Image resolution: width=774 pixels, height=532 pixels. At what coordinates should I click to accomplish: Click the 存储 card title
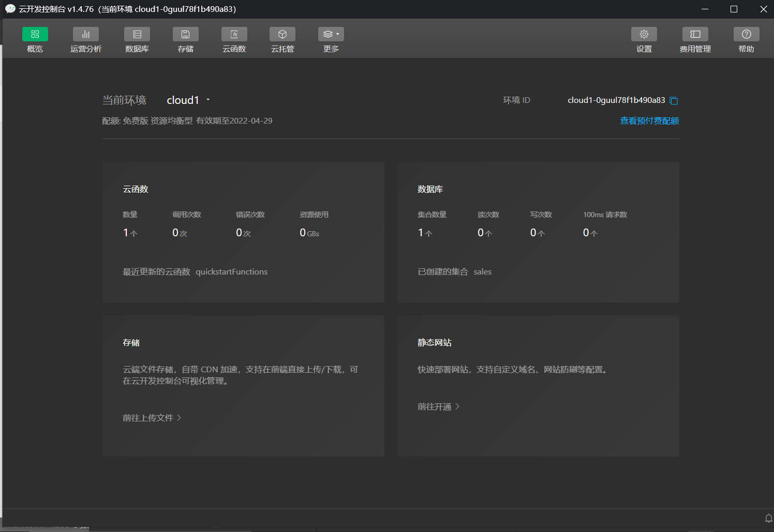coord(131,343)
